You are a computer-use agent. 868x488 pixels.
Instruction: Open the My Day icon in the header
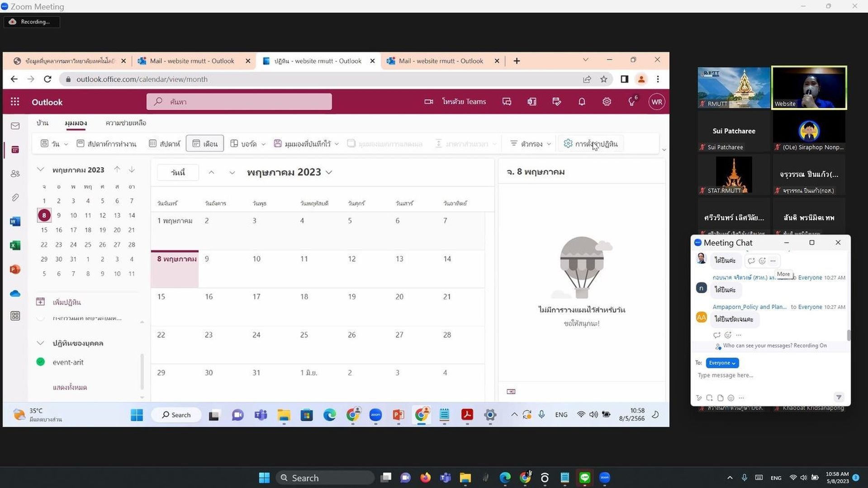coord(557,102)
